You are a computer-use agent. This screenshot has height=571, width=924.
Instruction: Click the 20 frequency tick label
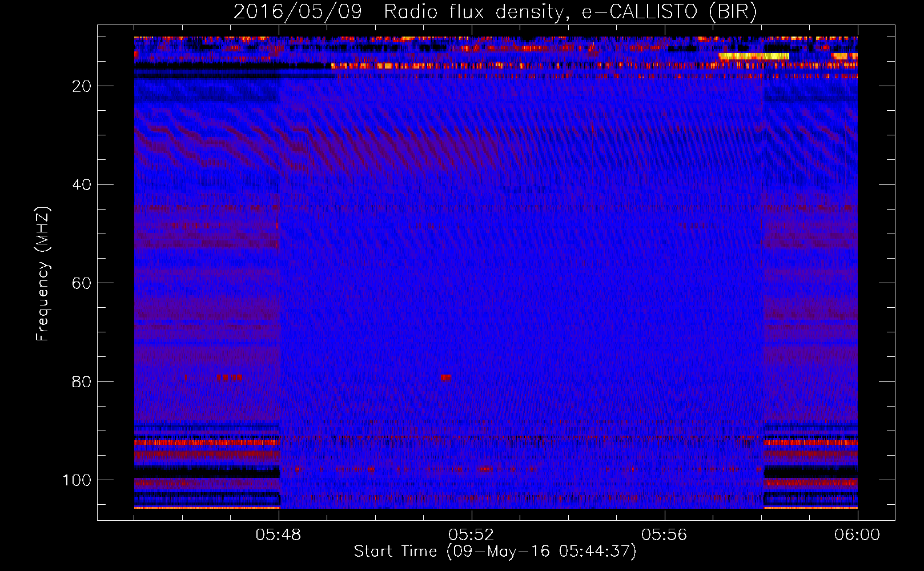pyautogui.click(x=82, y=86)
